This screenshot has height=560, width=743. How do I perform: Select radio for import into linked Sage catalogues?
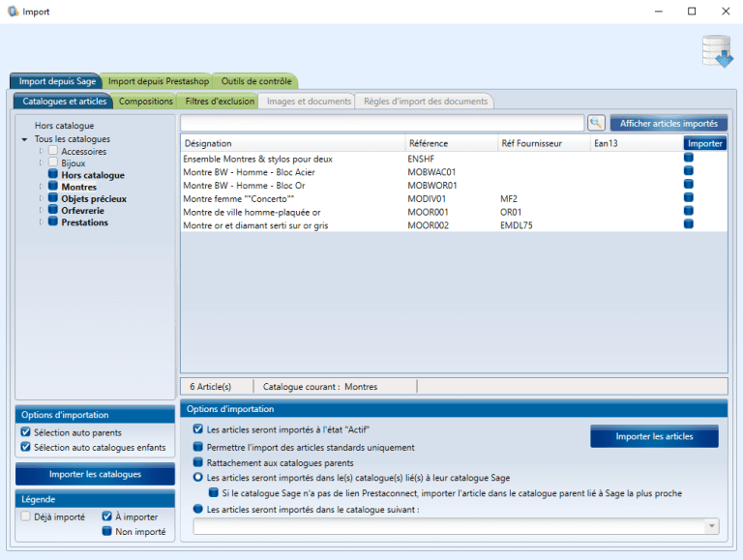click(198, 477)
